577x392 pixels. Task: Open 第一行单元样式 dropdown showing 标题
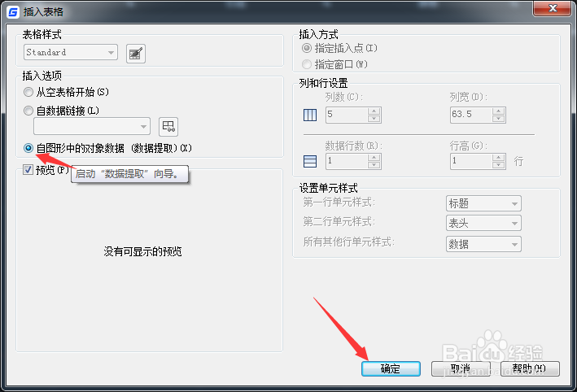point(483,203)
